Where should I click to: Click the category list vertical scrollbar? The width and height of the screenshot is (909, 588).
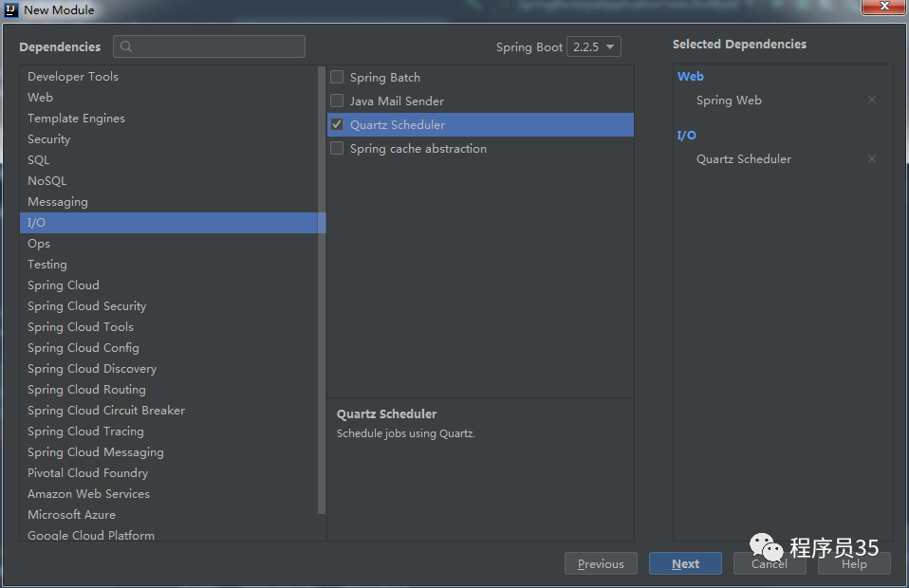(x=322, y=289)
